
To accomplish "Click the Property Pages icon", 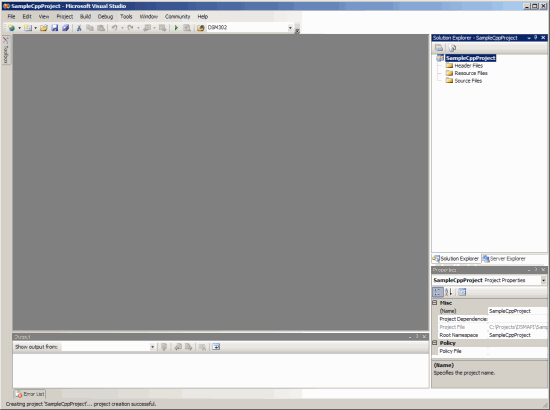I will click(462, 292).
